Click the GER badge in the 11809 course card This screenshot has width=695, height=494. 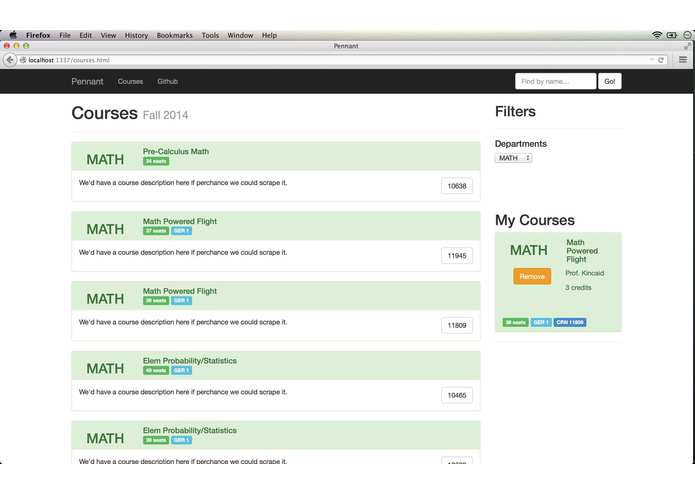point(181,301)
